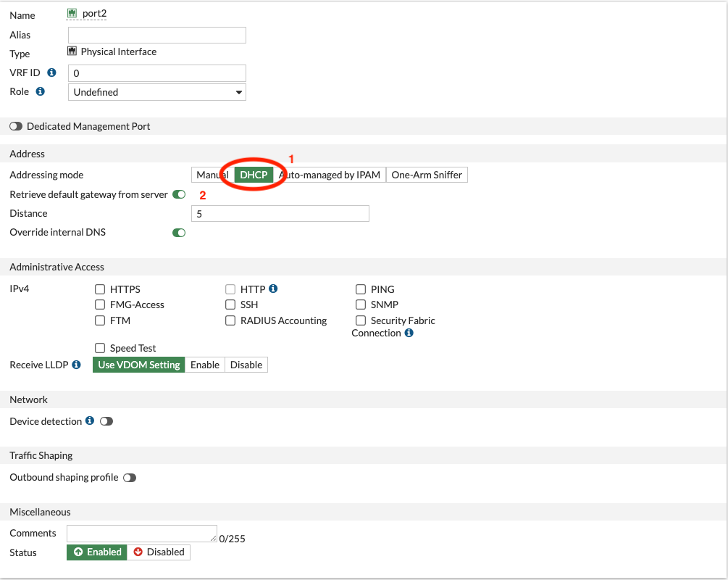Click the Physical Interface type icon

click(72, 51)
